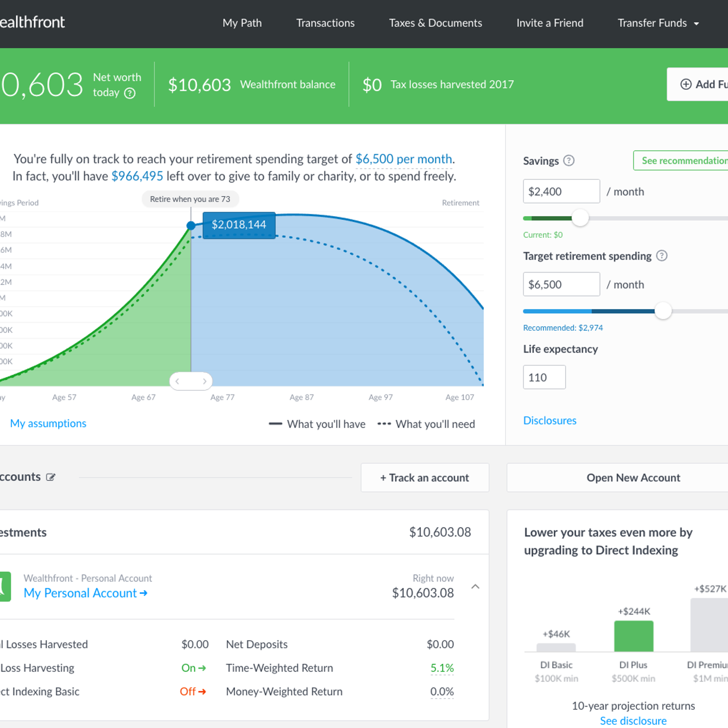The image size is (728, 728).
Task: Click the Net Deposits $0.00 value
Action: [440, 644]
